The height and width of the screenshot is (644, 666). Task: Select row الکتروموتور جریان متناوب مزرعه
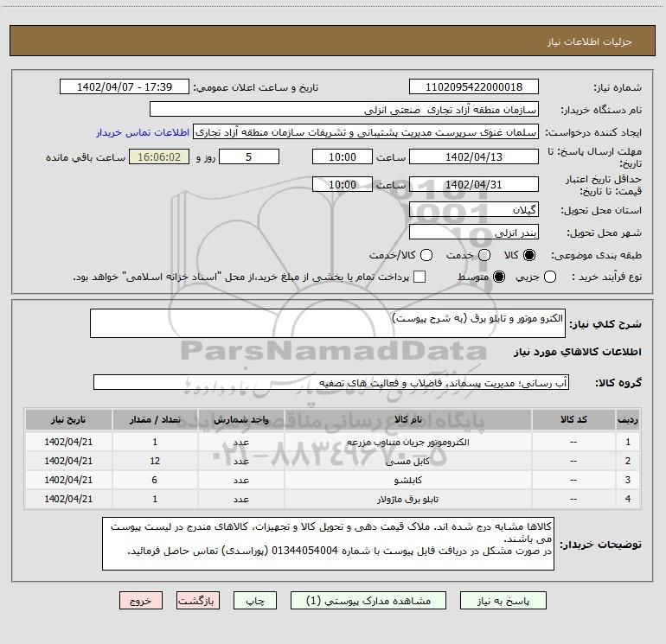(x=333, y=442)
